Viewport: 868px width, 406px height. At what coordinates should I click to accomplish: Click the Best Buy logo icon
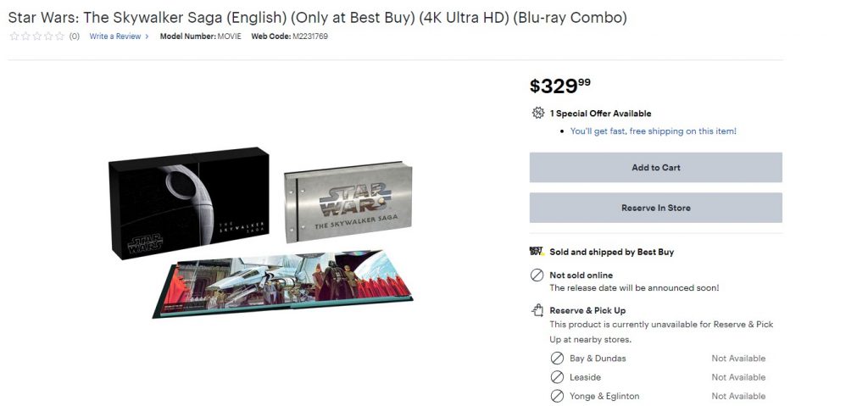(536, 252)
